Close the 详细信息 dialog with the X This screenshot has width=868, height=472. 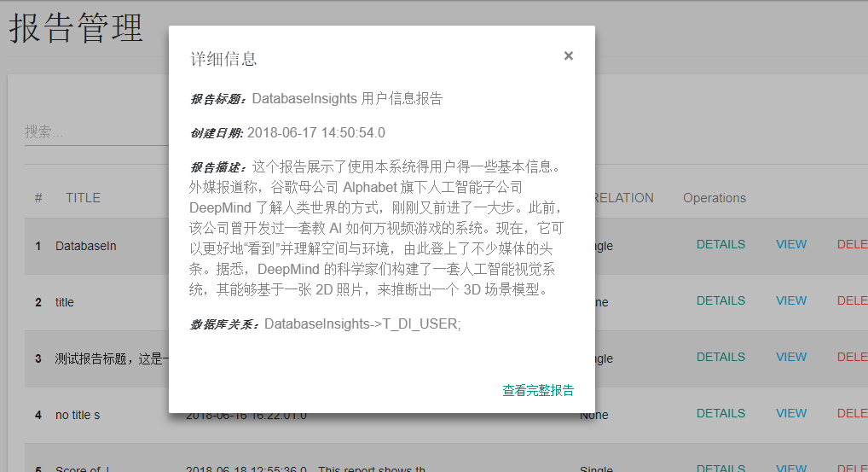pyautogui.click(x=569, y=56)
